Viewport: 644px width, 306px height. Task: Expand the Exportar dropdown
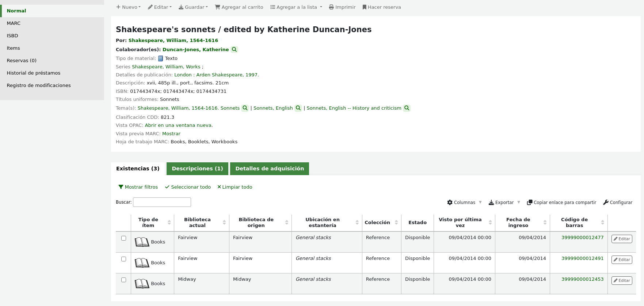pyautogui.click(x=504, y=202)
